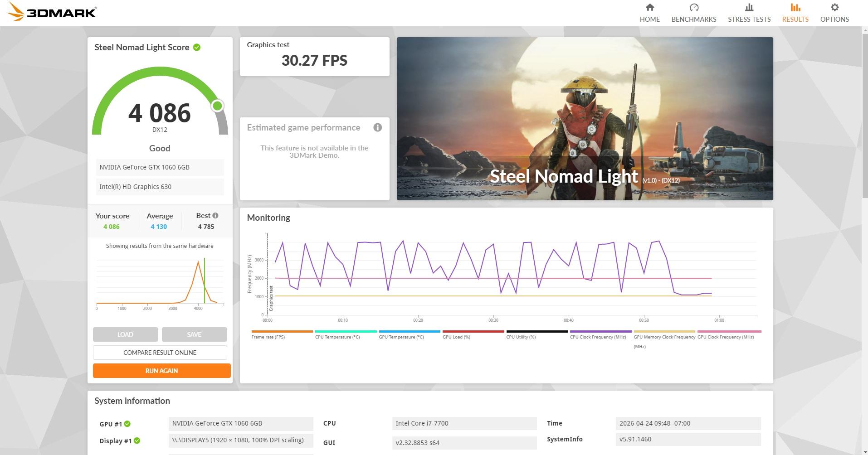Click NVIDIA GeForce GTX 1060 6GB in score card
This screenshot has width=868, height=455.
tap(160, 167)
